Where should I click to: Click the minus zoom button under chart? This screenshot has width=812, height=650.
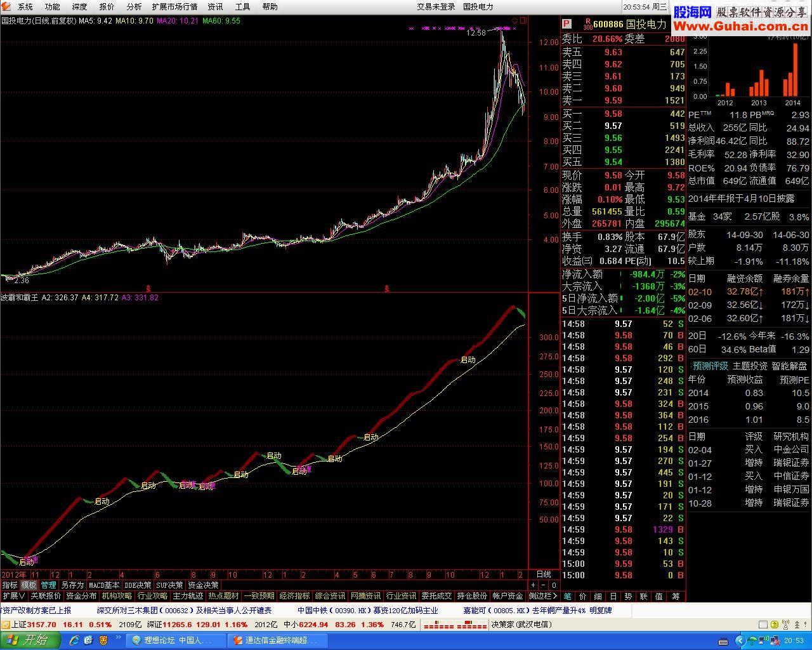(544, 585)
